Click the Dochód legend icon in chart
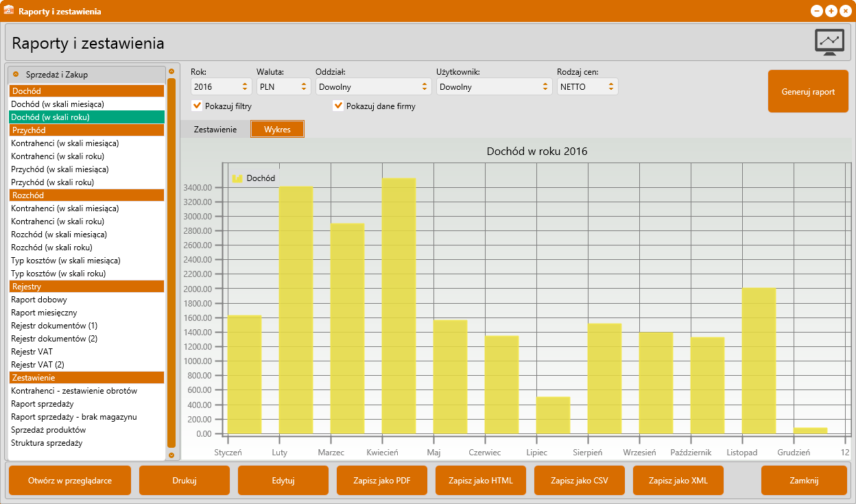Image resolution: width=856 pixels, height=504 pixels. 237,178
